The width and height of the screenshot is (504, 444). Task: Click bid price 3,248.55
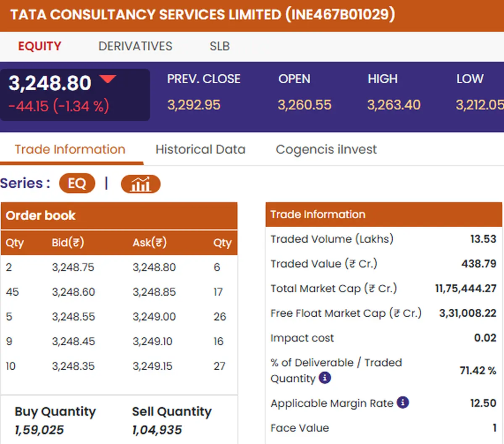coord(73,317)
